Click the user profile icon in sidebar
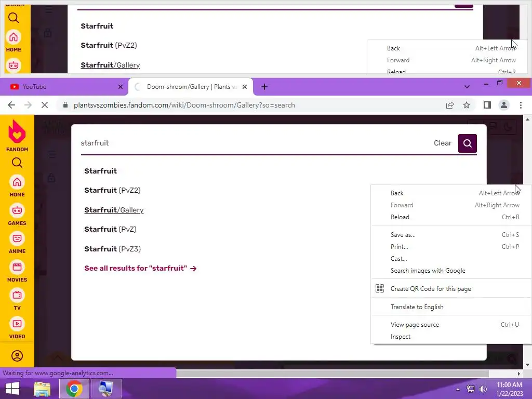Image resolution: width=532 pixels, height=399 pixels. (17, 356)
